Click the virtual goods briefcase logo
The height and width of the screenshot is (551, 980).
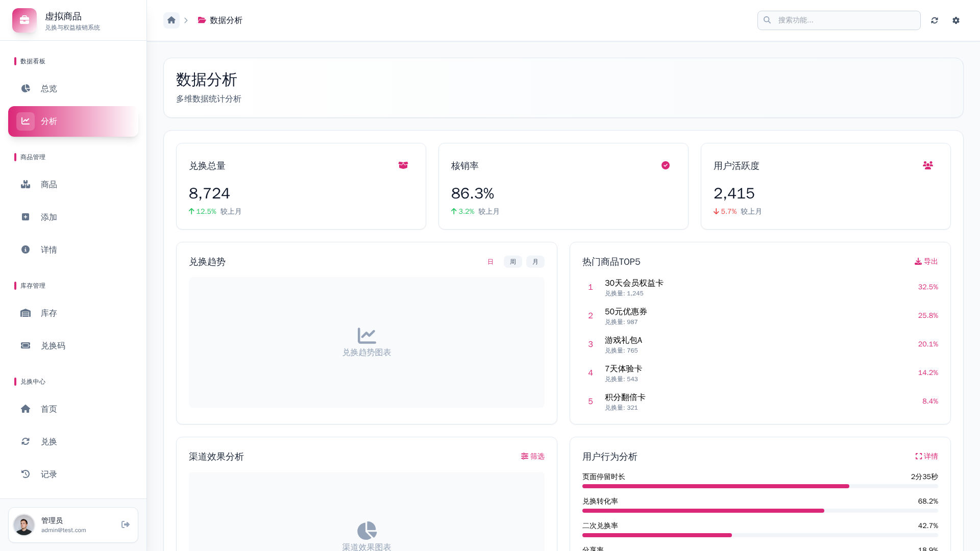(24, 20)
